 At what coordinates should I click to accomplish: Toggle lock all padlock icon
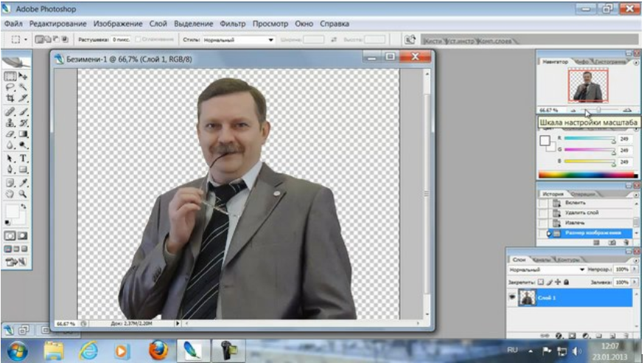(567, 282)
